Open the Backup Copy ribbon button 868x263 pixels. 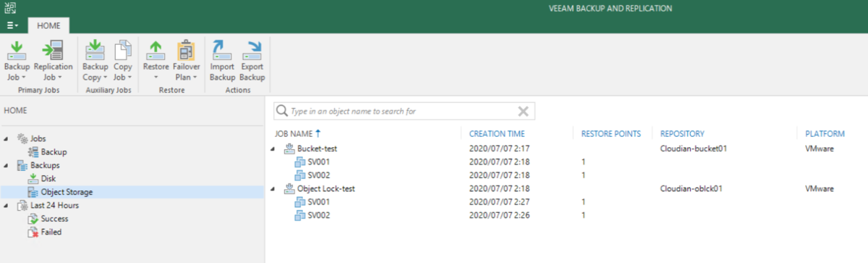(95, 61)
